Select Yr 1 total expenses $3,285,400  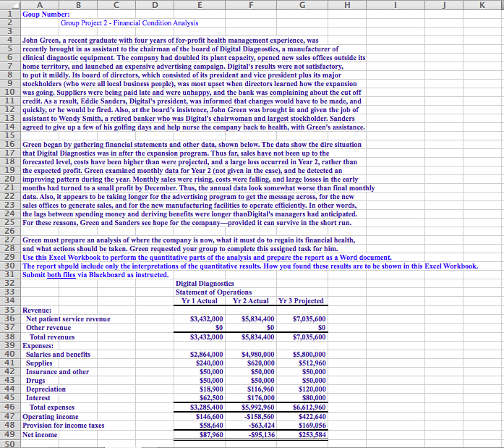pyautogui.click(x=206, y=407)
